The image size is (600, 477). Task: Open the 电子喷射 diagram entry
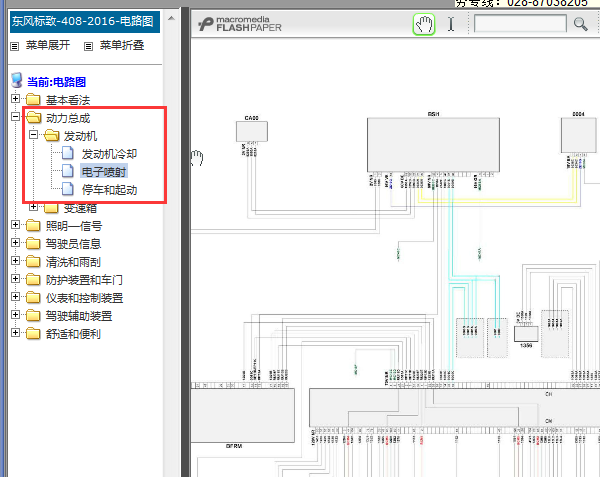point(104,172)
